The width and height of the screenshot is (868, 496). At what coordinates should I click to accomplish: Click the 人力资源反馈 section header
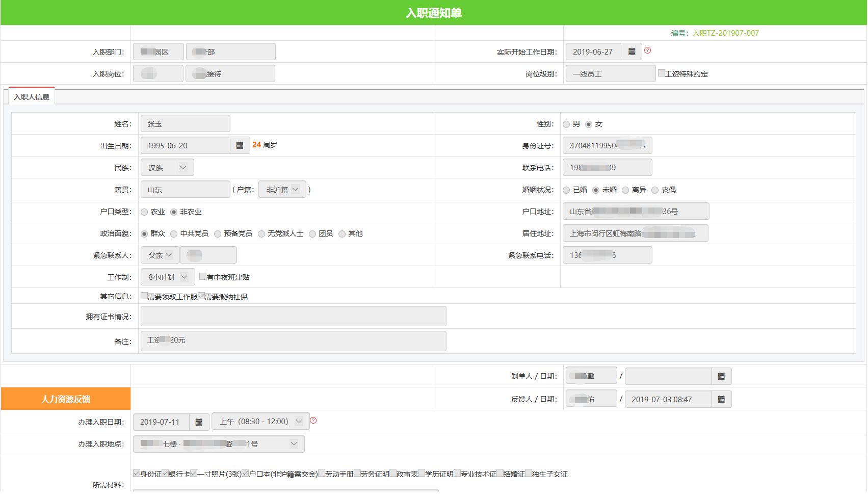coord(66,399)
